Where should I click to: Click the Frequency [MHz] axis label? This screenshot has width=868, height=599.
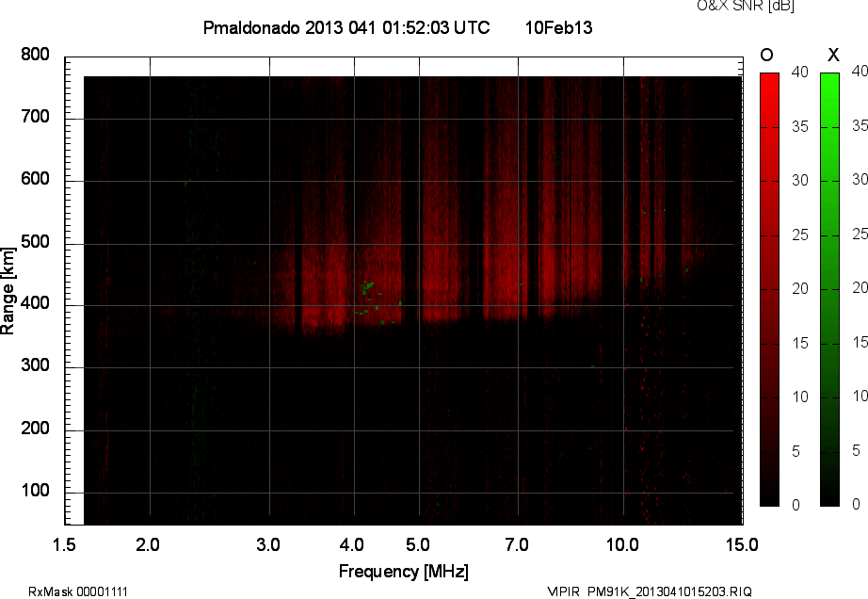403,571
